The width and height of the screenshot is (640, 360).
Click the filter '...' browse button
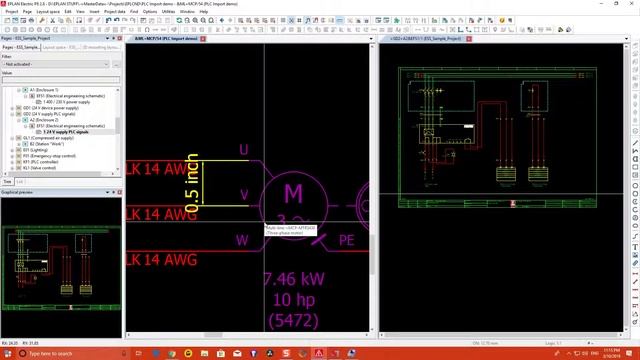point(116,64)
